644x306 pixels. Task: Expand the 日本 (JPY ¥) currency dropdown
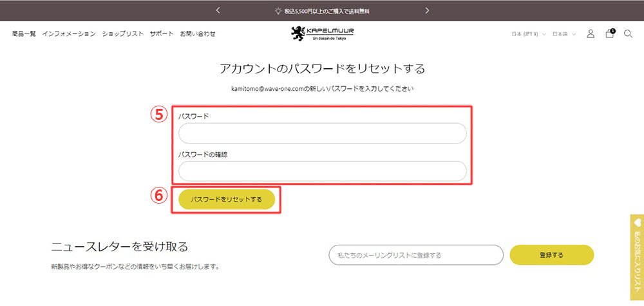click(529, 33)
